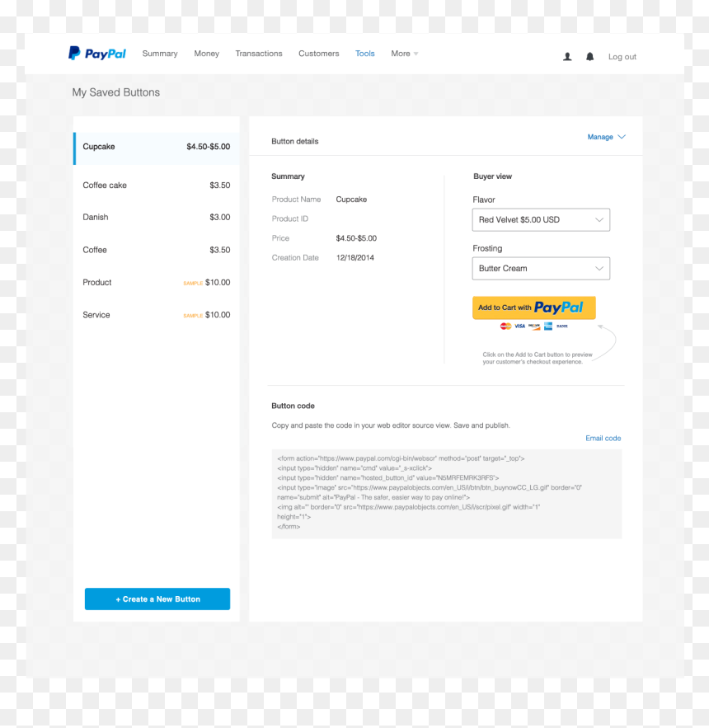Click the Price value $4.50-$5.00 in Summary
Screen dimensions: 709x728
[x=356, y=238]
